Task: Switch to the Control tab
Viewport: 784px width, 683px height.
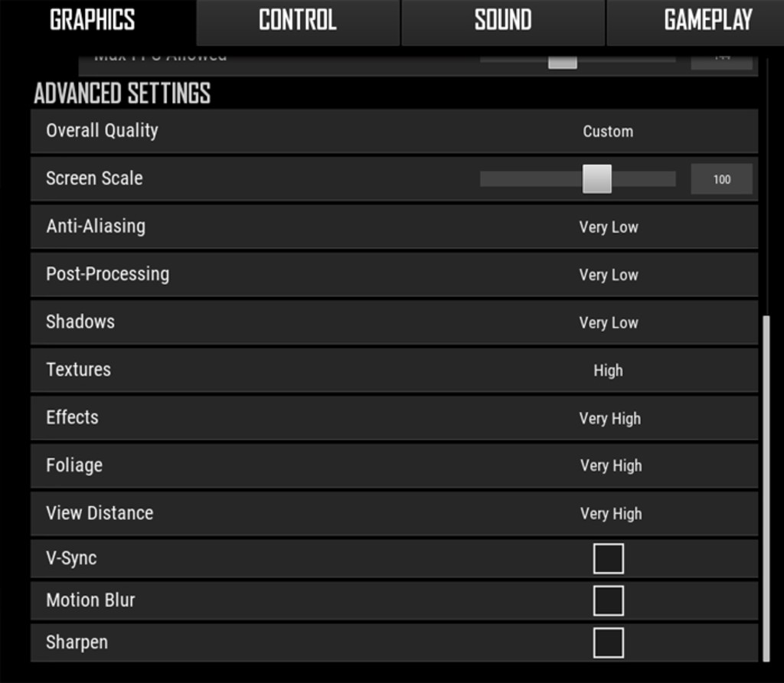Action: (298, 22)
